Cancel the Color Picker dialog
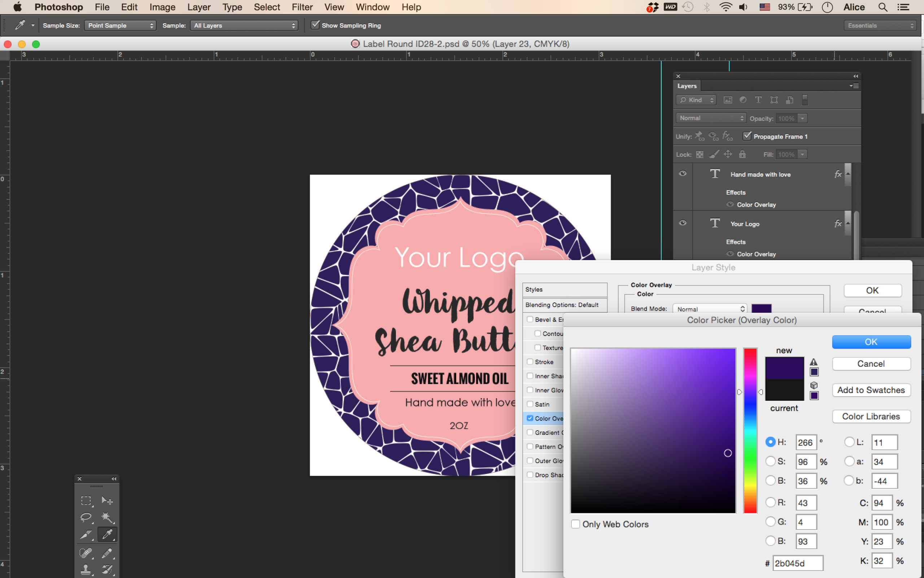The image size is (924, 578). click(x=871, y=363)
